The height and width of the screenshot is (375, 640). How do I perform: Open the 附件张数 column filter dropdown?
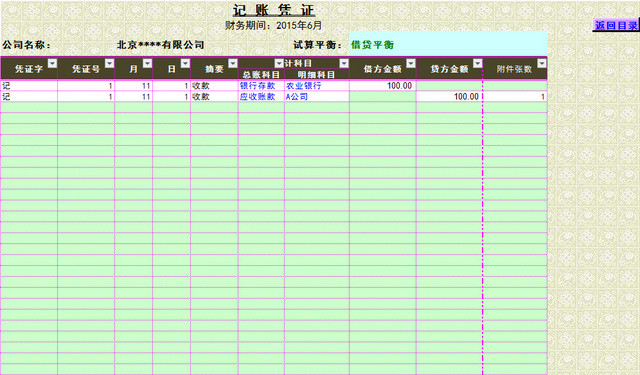pyautogui.click(x=542, y=63)
